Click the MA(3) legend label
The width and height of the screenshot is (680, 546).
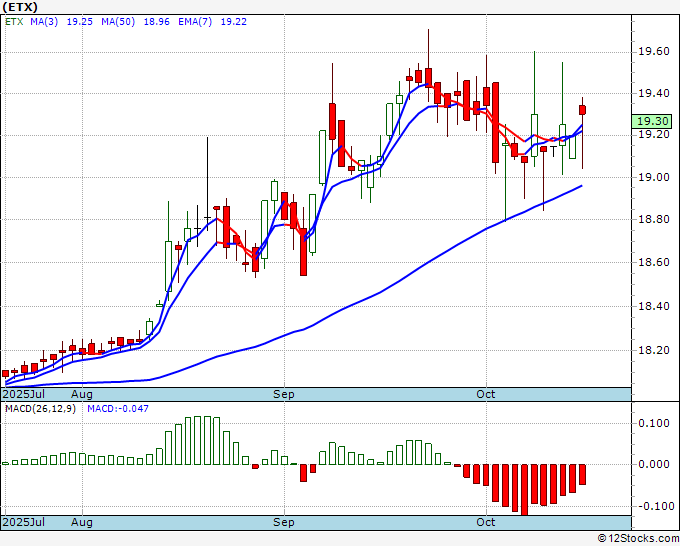[44, 22]
